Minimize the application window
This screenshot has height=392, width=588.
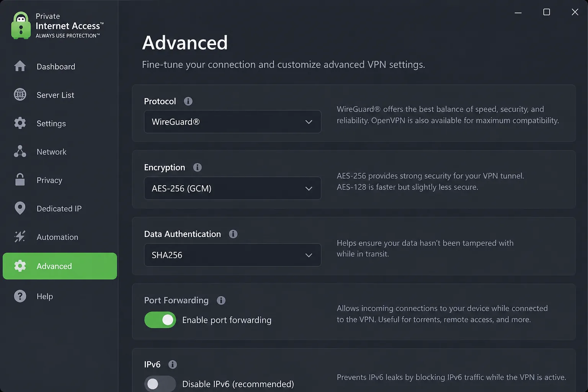(x=518, y=13)
